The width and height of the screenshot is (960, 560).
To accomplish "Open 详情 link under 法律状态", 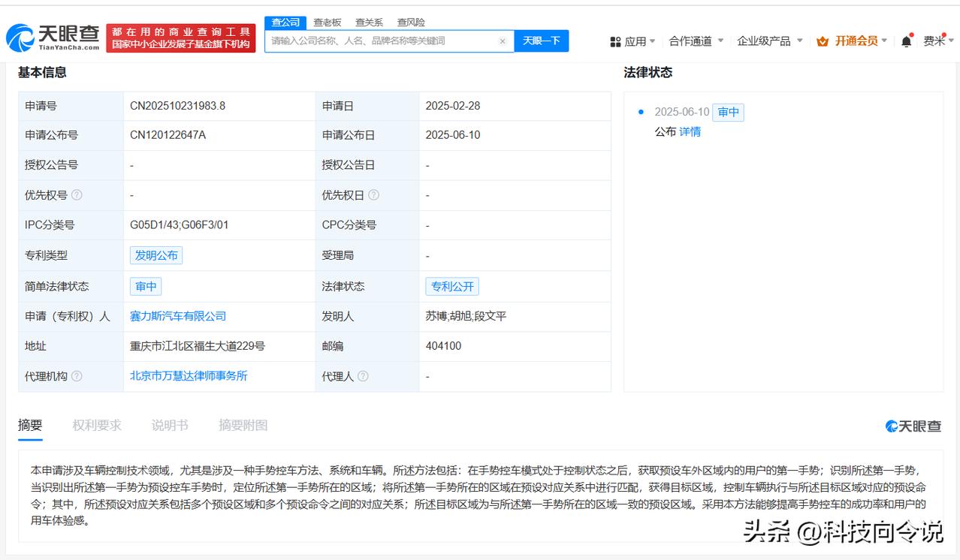I will 690,131.
